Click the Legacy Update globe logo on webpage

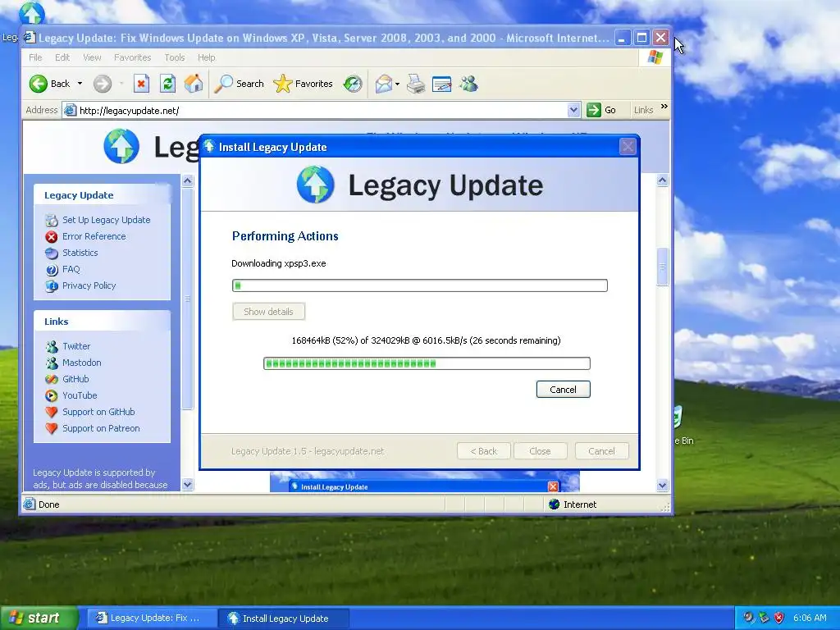pos(121,146)
